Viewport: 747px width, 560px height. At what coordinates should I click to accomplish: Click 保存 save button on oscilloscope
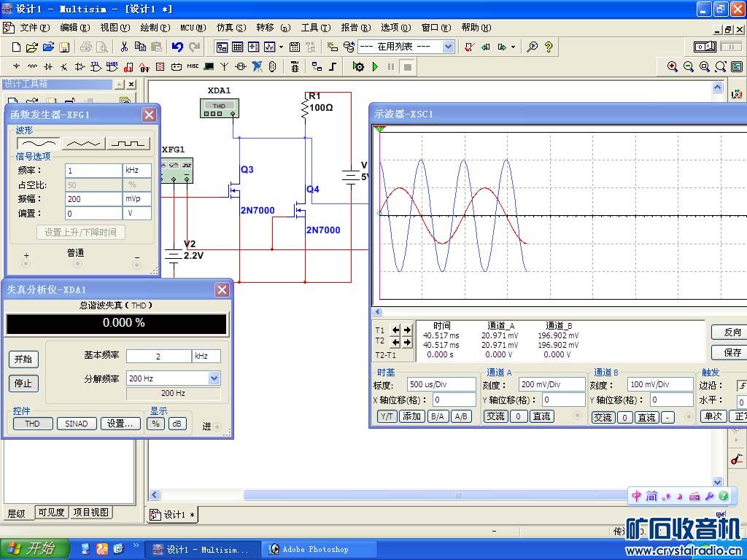click(730, 352)
